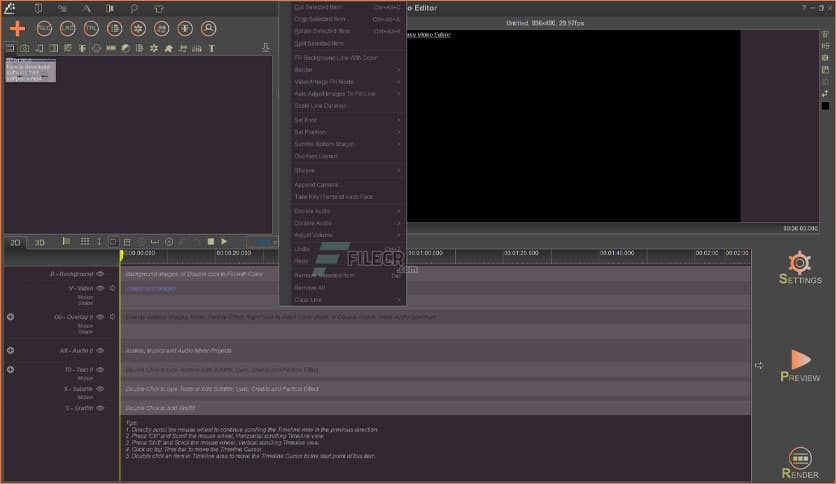Add another Audio line with plus icon
The image size is (836, 484).
pos(11,351)
